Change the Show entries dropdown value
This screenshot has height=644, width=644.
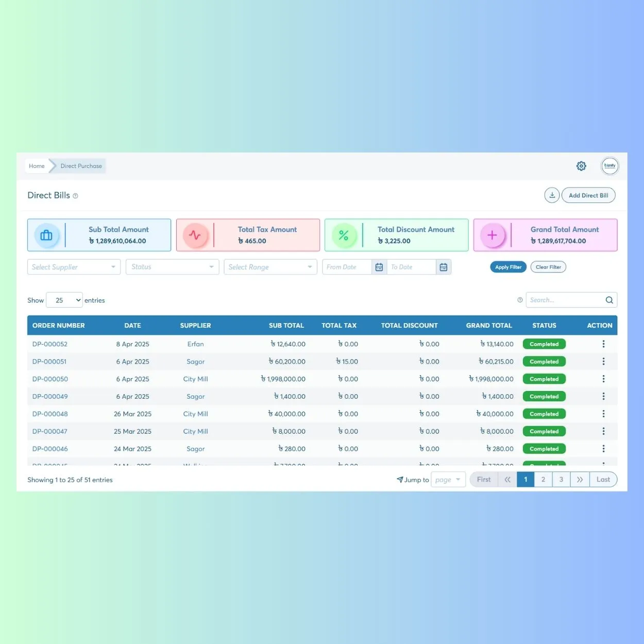[x=64, y=300]
